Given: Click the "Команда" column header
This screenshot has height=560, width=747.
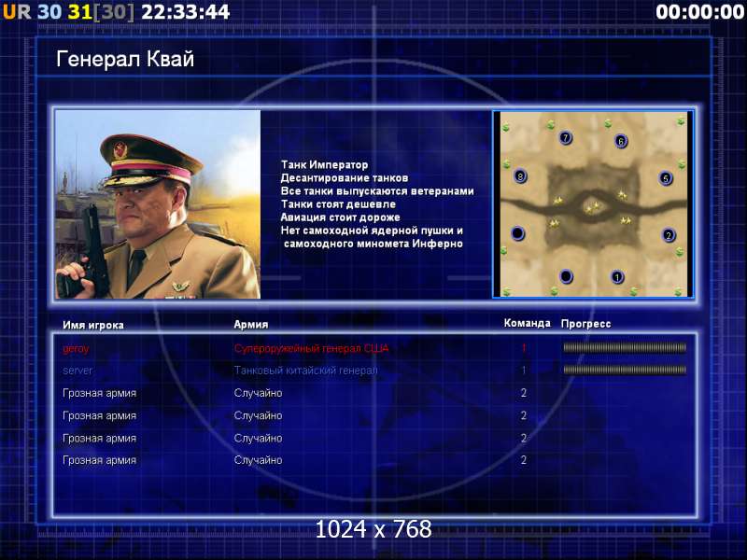Looking at the screenshot, I should click(527, 323).
